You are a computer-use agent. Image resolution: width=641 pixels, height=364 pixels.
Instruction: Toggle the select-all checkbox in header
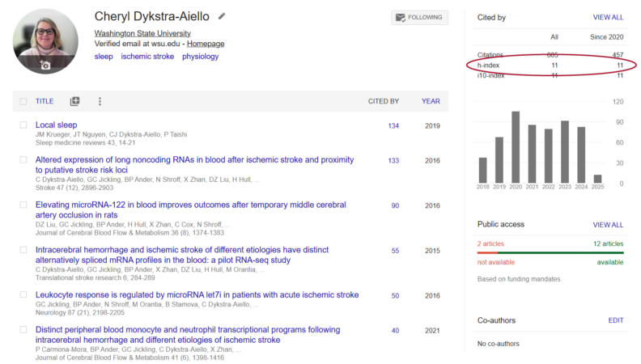click(x=23, y=101)
